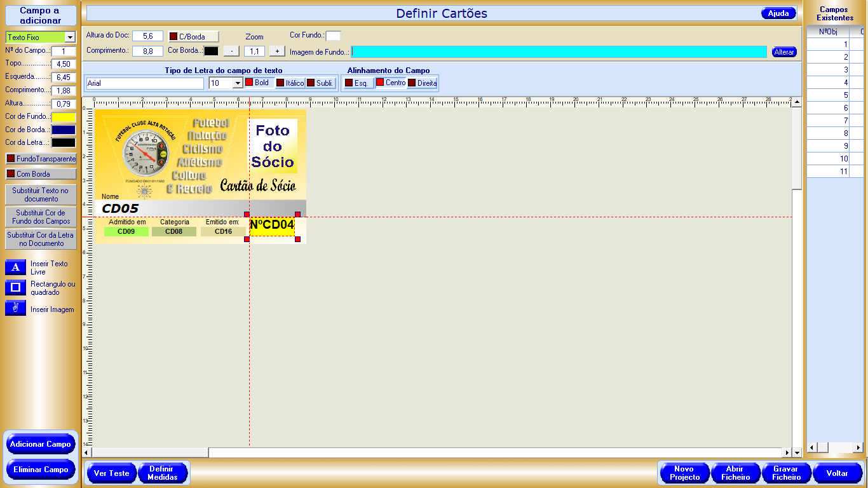The image size is (868, 488).
Task: Click the Inserir Imagem icon
Action: coord(16,309)
